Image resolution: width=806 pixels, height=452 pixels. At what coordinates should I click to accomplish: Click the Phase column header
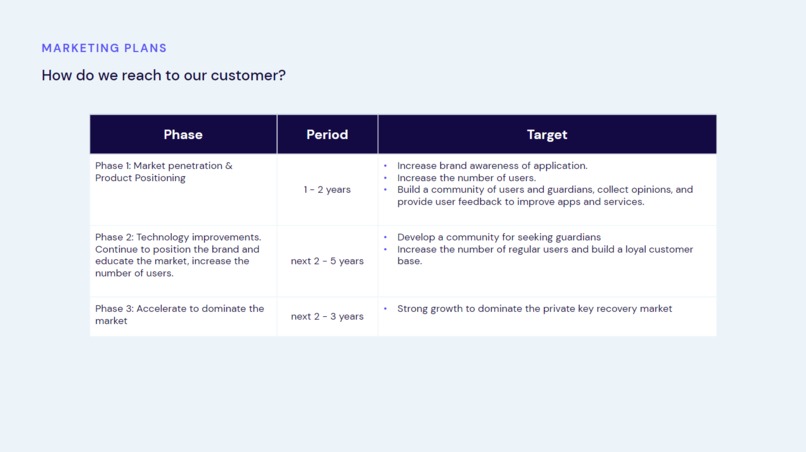click(183, 134)
